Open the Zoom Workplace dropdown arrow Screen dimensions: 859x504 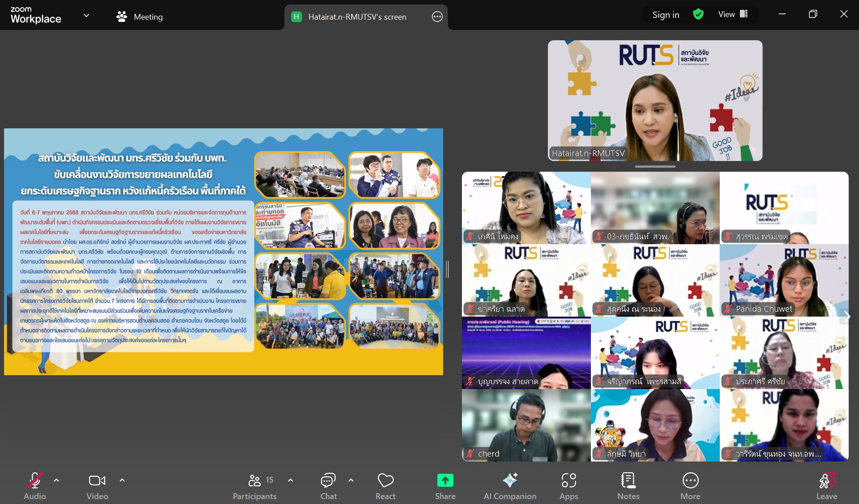click(x=86, y=15)
